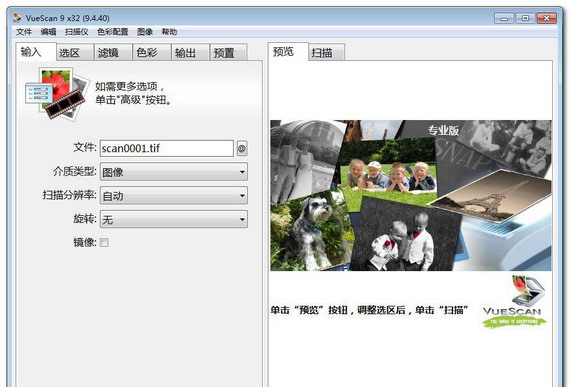Click the input panel photo and film icon
This screenshot has width=570, height=387.
point(57,94)
